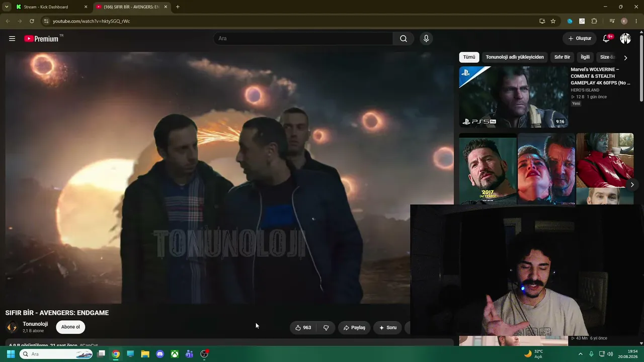
Task: Open Xbox app from the taskbar
Action: pos(175,354)
